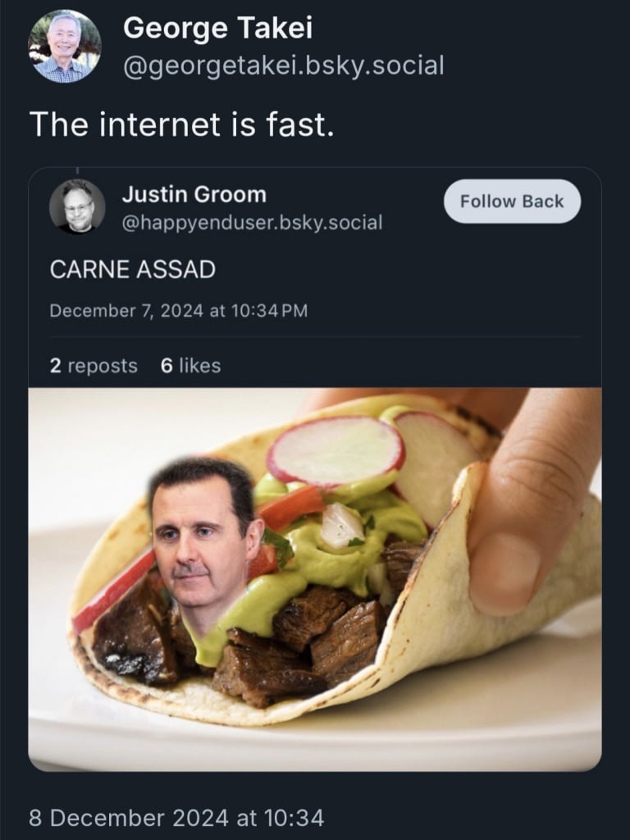
Task: View the 2 reposts list
Action: coord(94,365)
